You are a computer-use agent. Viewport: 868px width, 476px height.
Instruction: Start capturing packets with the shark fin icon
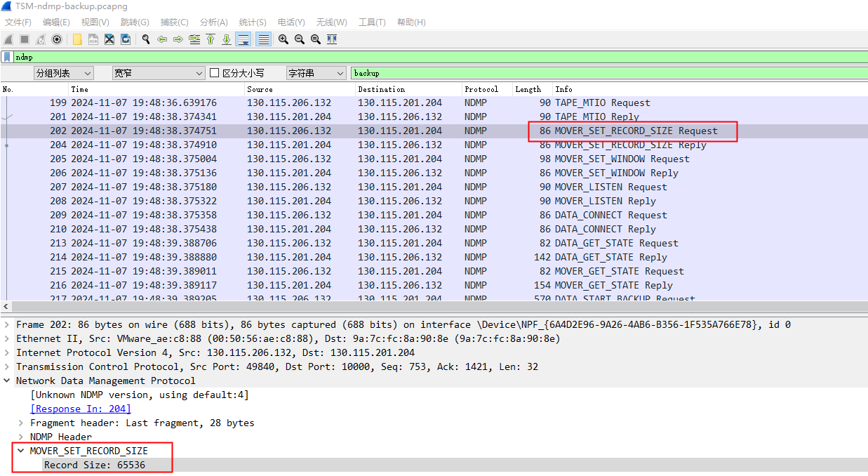coord(8,39)
